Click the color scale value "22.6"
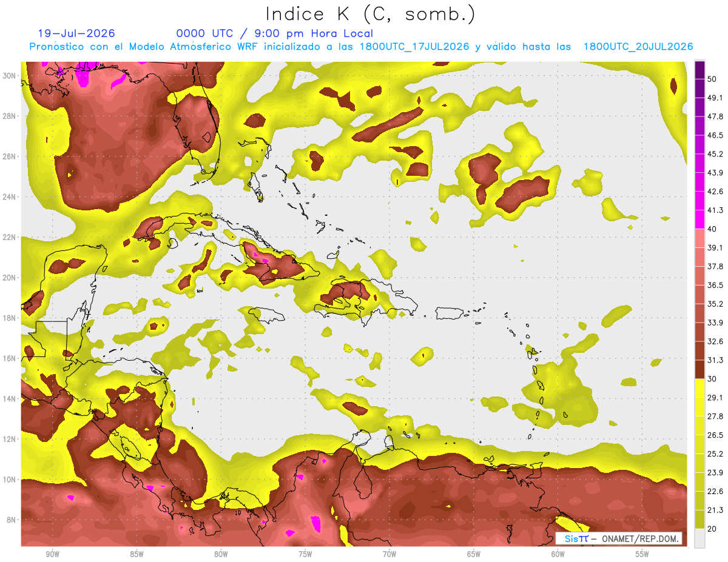Image resolution: width=728 pixels, height=562 pixels. (715, 491)
